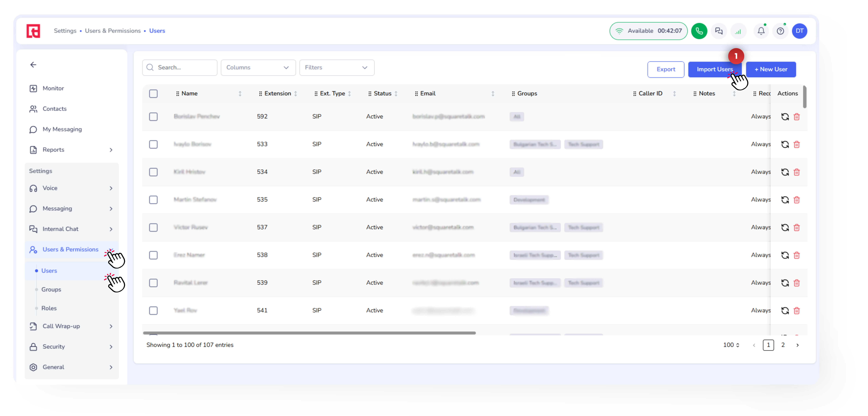Click the horizontal table scrollbar
Viewport: 868px width, 416px height.
pos(309,333)
